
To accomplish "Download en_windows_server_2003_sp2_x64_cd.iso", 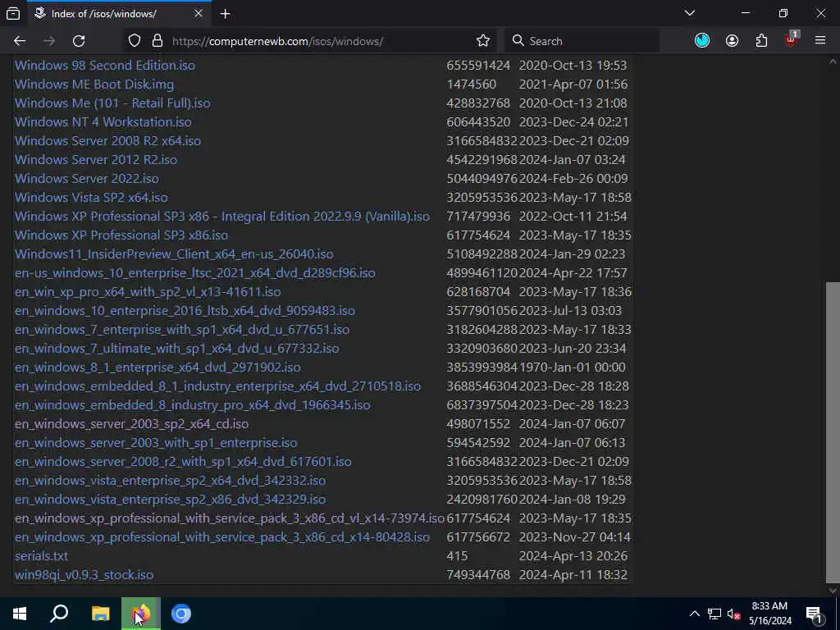I will (132, 424).
